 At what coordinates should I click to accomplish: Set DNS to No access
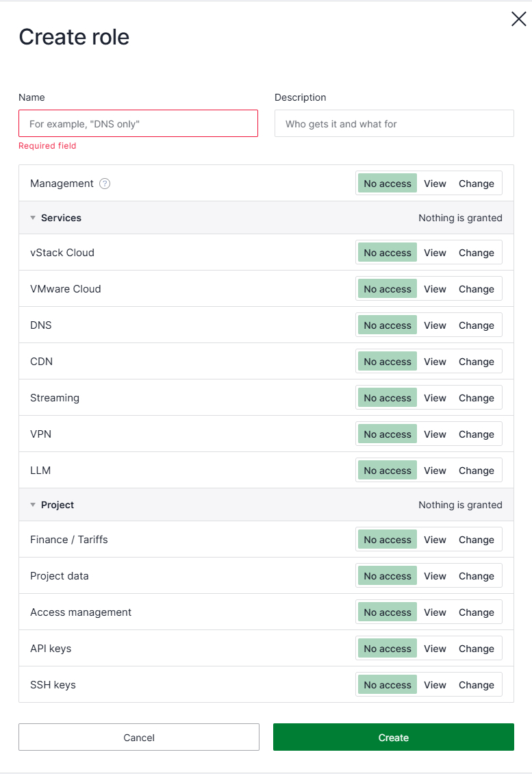[388, 325]
